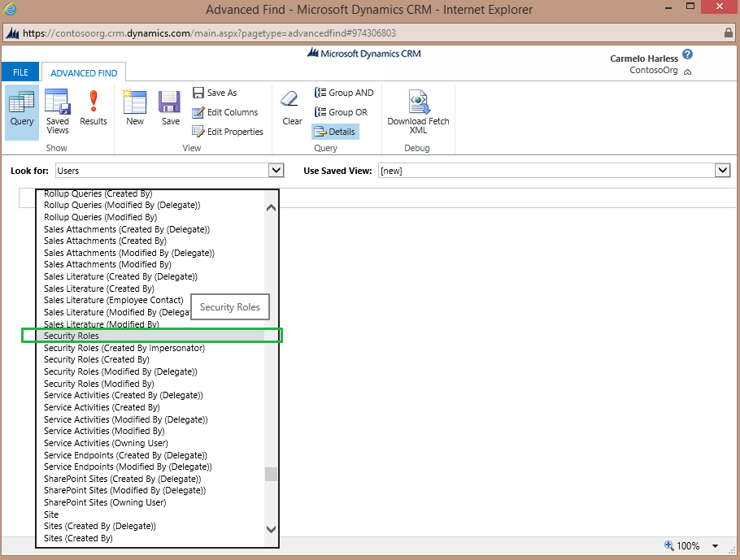Expand the Use Saved View dropdown

(x=722, y=171)
